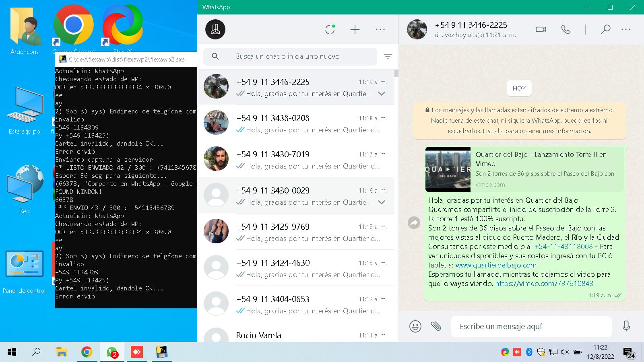Forward the Quartier del Bajo message
644x362 pixels.
(x=414, y=222)
